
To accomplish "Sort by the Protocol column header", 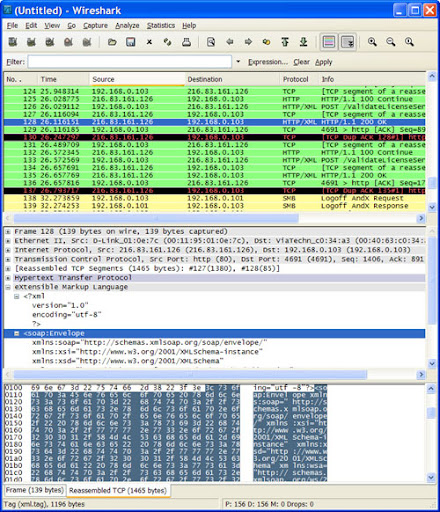I will point(299,79).
